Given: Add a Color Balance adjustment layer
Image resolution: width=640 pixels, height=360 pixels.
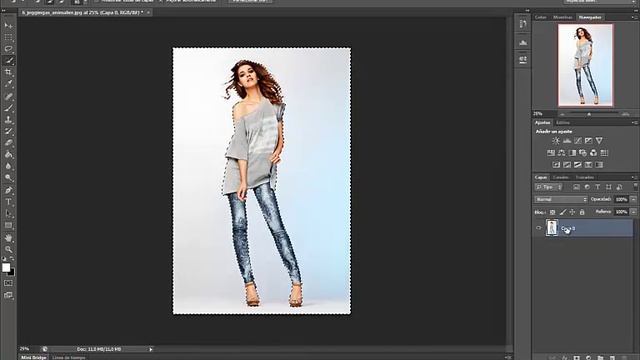Looking at the screenshot, I should pyautogui.click(x=561, y=153).
